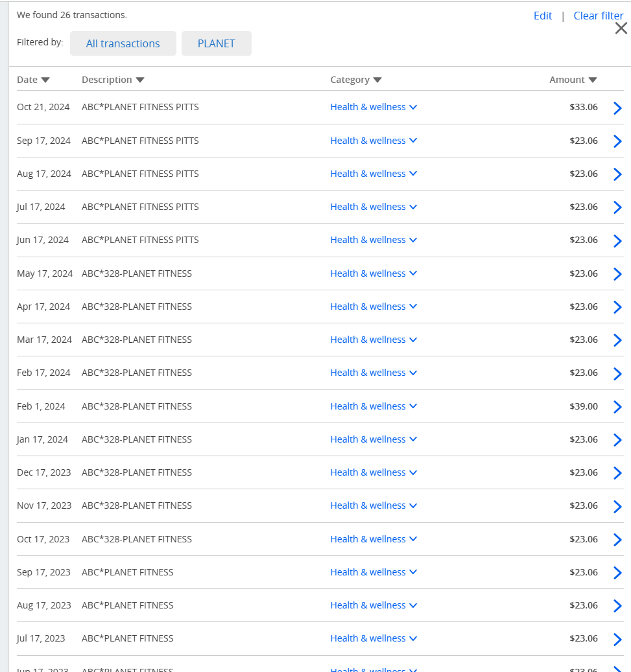
Task: Open details arrow for Jul 17, 2023 transaction
Action: (x=617, y=640)
